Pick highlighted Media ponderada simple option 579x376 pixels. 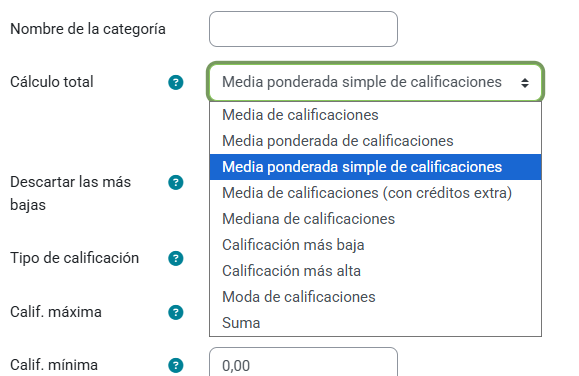tap(375, 167)
